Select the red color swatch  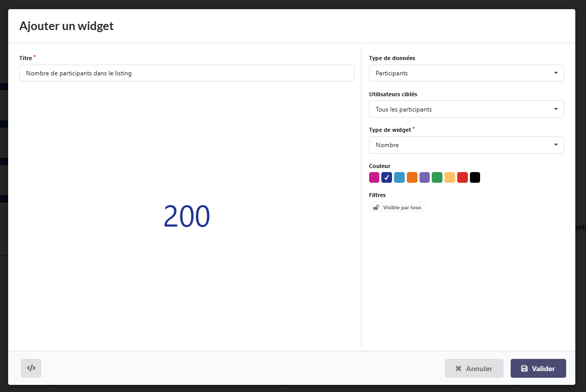462,178
